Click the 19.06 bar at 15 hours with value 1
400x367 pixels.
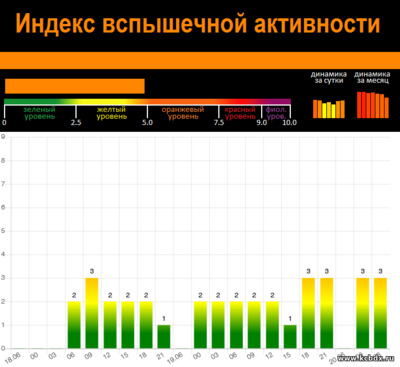290,337
